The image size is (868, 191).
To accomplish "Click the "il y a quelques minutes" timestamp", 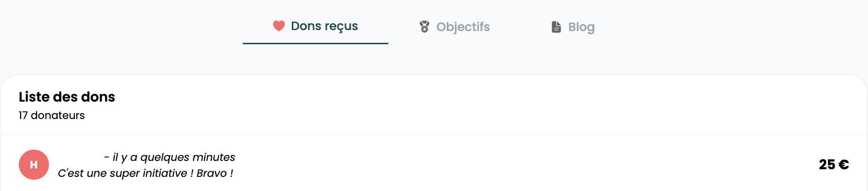I will (x=174, y=157).
